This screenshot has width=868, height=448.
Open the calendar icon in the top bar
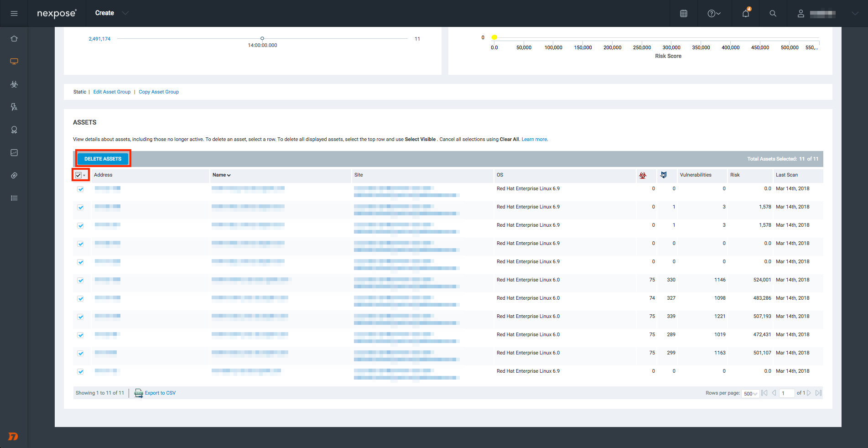pyautogui.click(x=683, y=13)
